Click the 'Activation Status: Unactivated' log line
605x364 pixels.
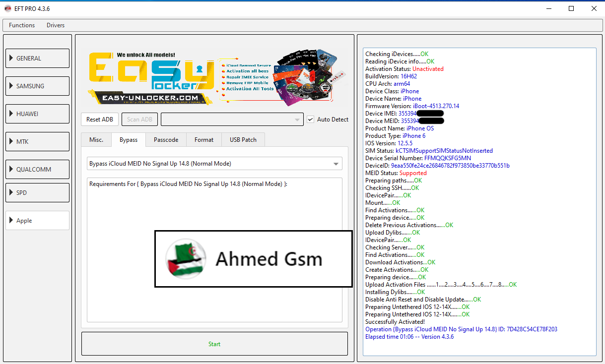(x=404, y=69)
